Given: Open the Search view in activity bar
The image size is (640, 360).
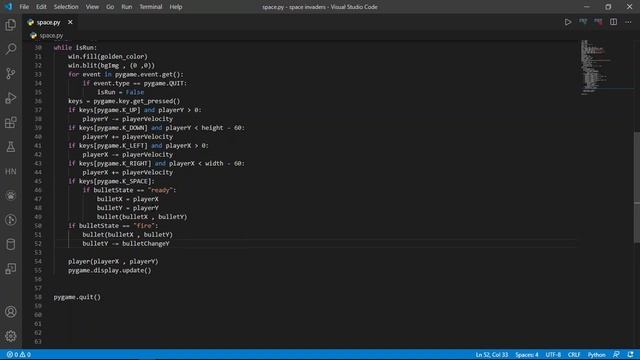Looking at the screenshot, I should (11, 49).
